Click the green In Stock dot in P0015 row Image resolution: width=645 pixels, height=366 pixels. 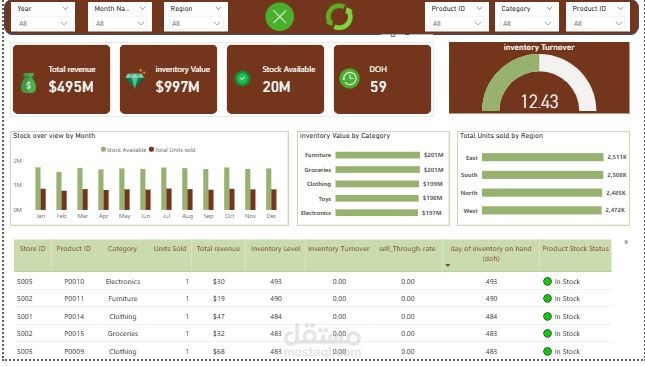tap(547, 334)
